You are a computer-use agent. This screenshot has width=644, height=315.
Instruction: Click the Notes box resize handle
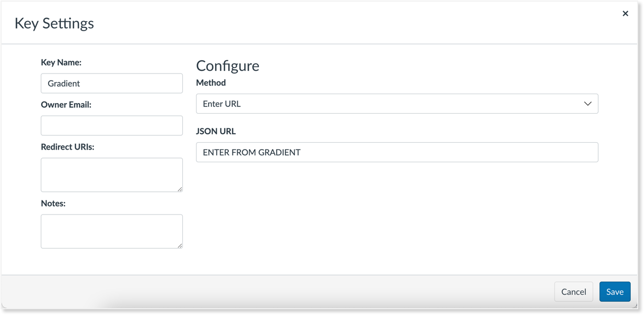[x=180, y=246]
